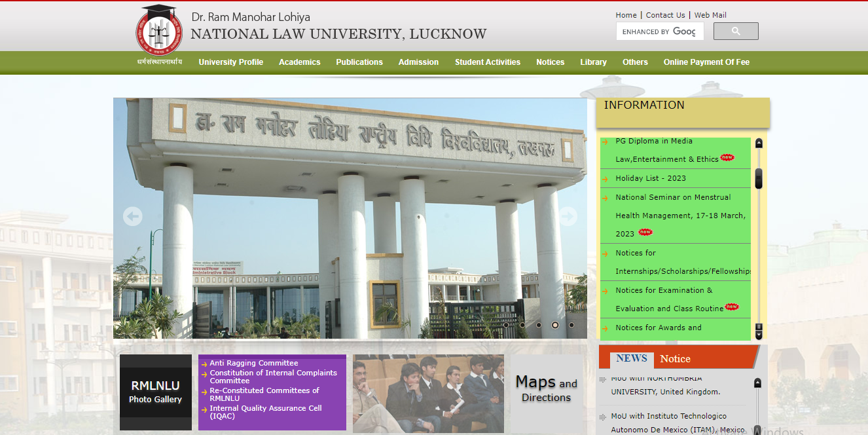Click Information panel pause button

pyautogui.click(x=759, y=327)
